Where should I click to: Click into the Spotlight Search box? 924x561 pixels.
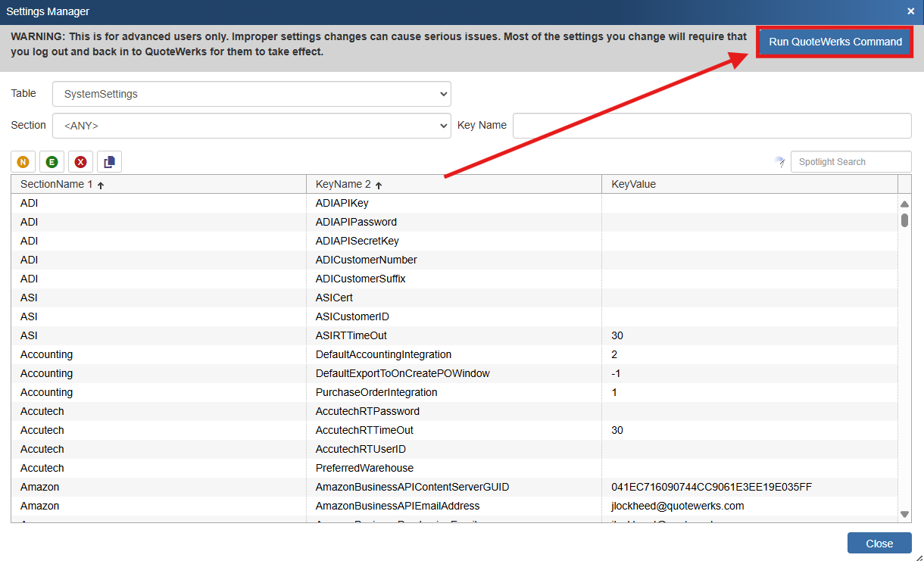[850, 162]
